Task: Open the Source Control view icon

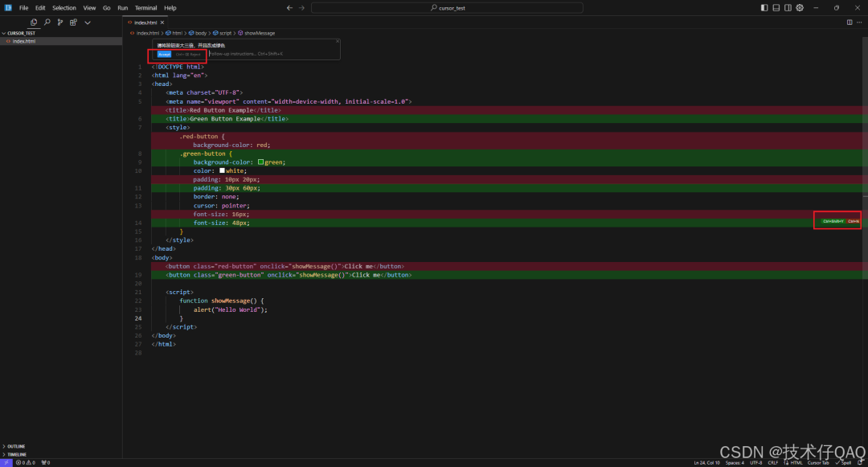Action: (59, 23)
